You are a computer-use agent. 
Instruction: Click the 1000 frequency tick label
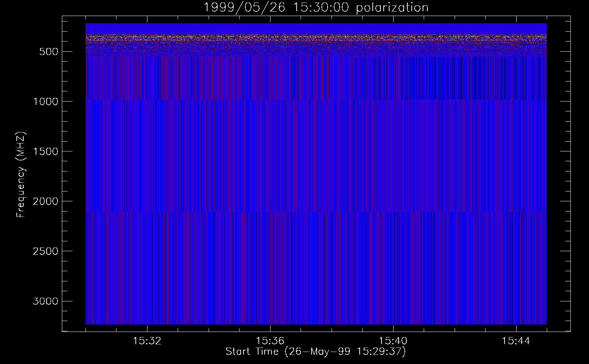pos(46,102)
